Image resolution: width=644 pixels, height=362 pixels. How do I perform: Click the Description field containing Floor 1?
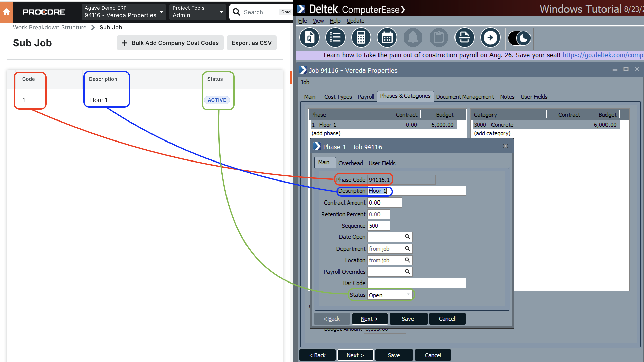416,191
